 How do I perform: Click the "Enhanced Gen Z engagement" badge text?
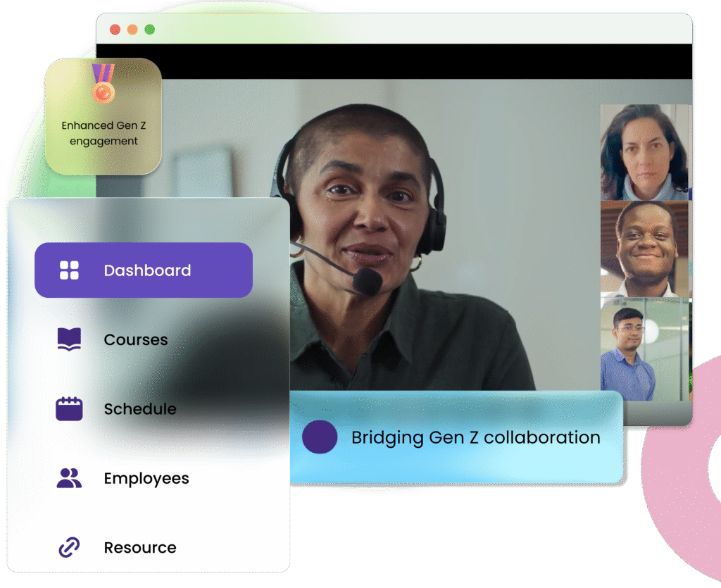pos(104,133)
